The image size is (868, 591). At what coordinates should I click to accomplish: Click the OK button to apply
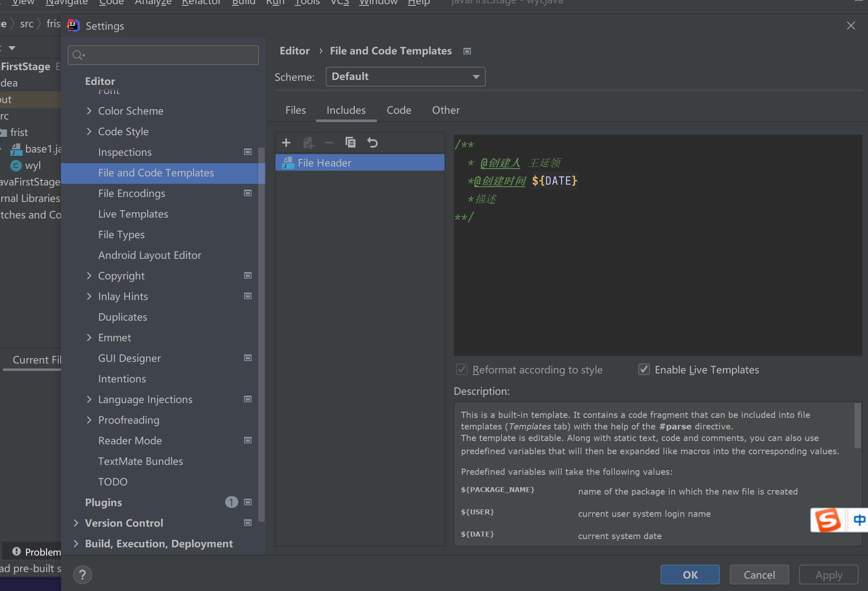point(690,574)
